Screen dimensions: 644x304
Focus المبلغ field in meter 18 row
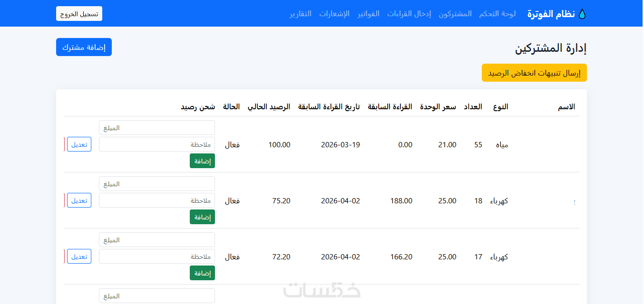157,184
